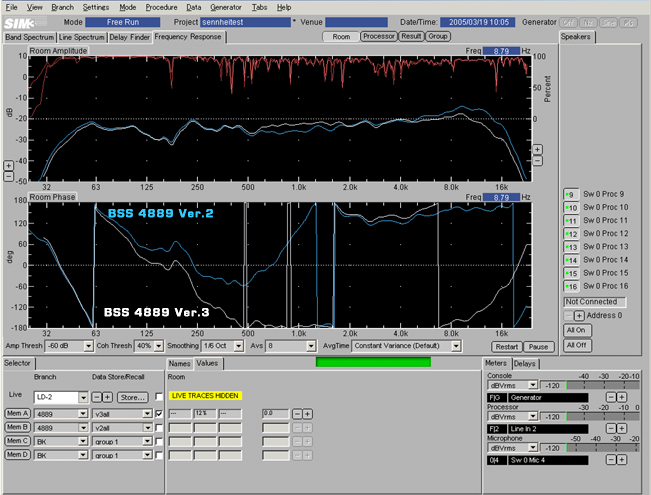Uncheck the Mem A display checkbox
Image resolution: width=651 pixels, height=495 pixels.
(159, 414)
